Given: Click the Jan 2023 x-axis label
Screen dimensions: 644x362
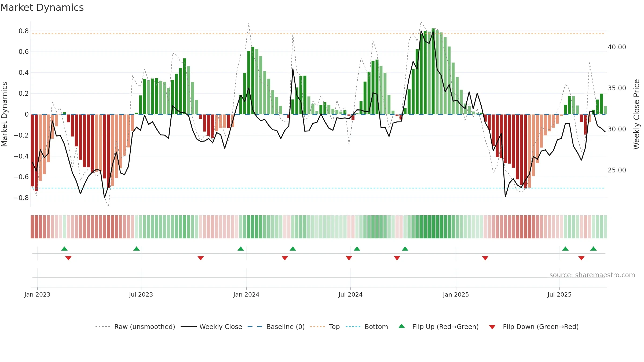Looking at the screenshot, I should point(37,294).
